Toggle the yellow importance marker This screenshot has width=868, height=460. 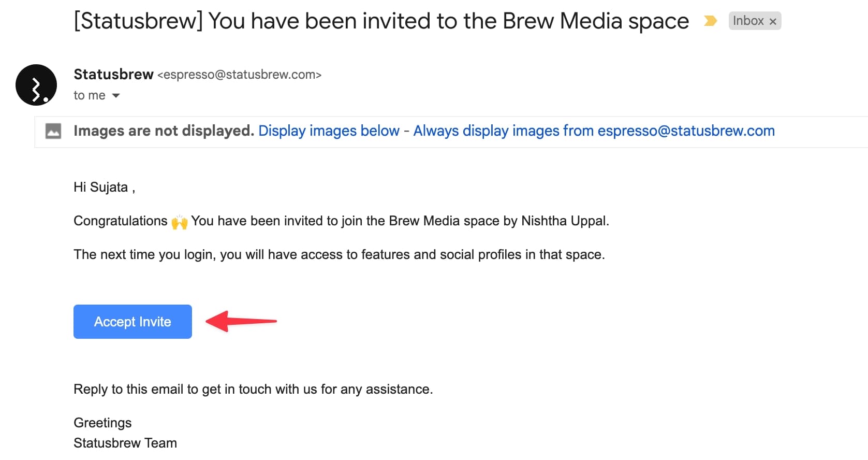710,21
